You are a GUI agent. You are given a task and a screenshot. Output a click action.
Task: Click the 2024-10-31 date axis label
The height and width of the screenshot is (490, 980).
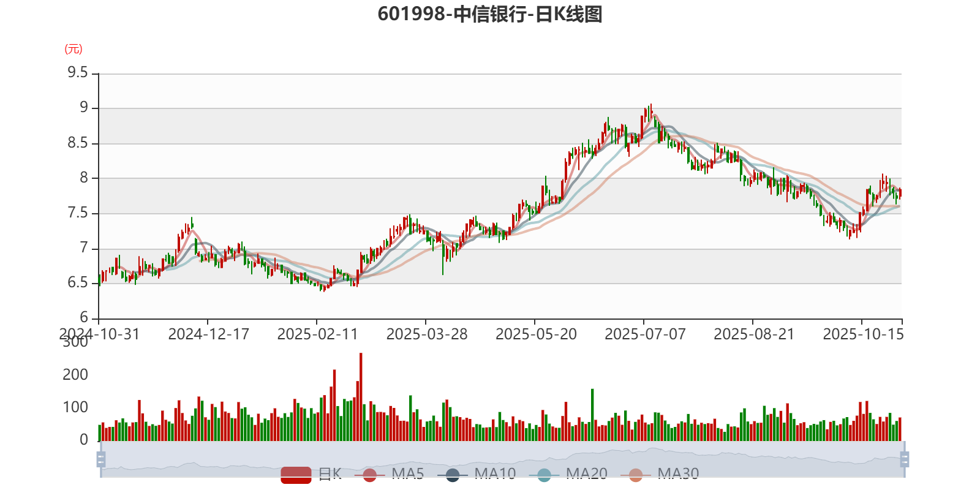point(99,334)
